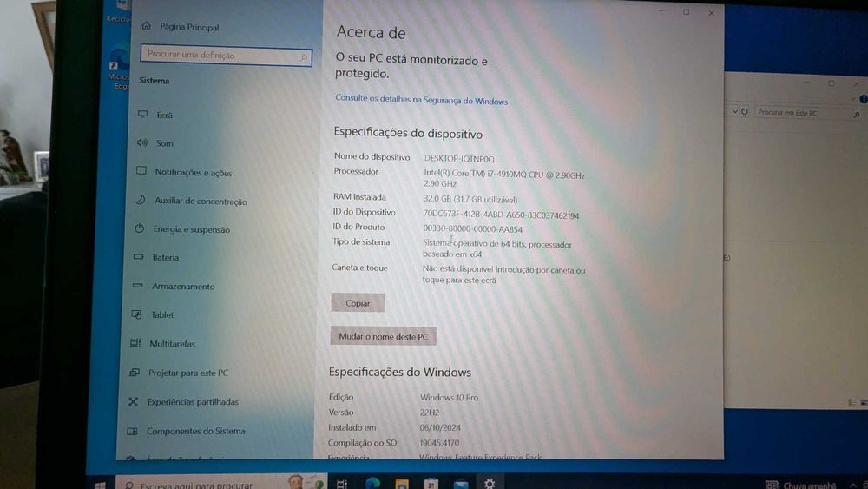The image size is (868, 489).
Task: Open Tablet settings
Action: pos(162,314)
